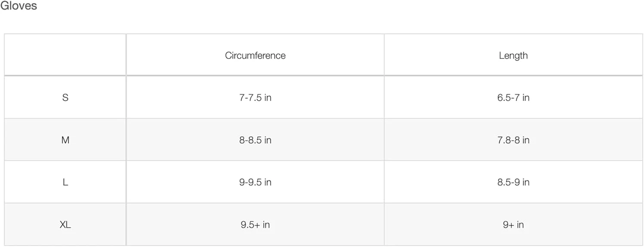
Task: Click the Gloves heading above the table
Action: pyautogui.click(x=18, y=6)
